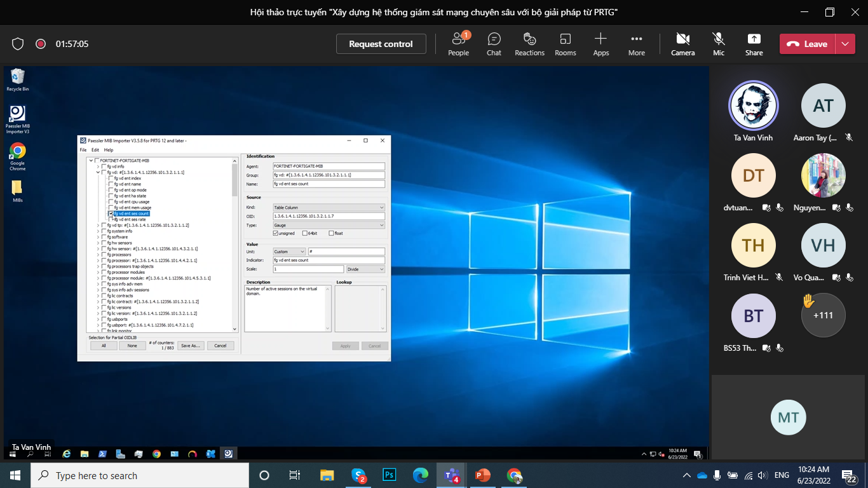Open the Kind dropdown (Table Column)

[329, 208]
